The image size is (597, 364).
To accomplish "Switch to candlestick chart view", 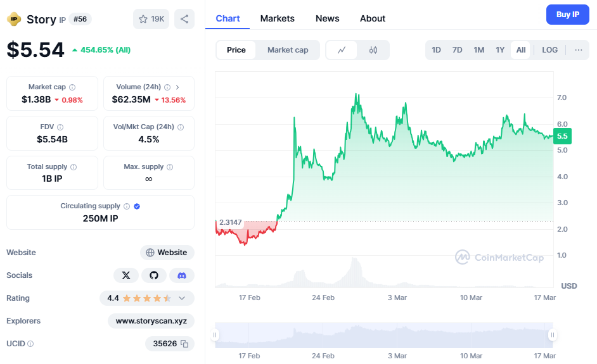I will click(373, 50).
